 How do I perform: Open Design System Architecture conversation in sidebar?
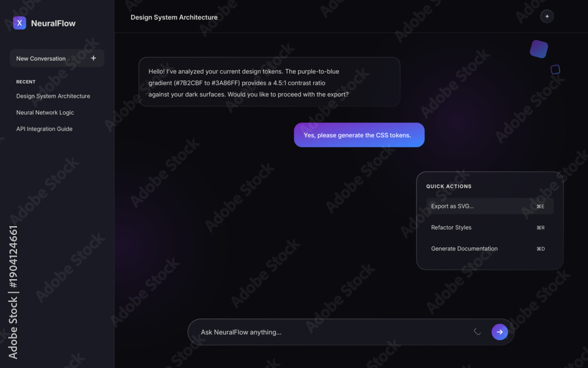pos(54,96)
